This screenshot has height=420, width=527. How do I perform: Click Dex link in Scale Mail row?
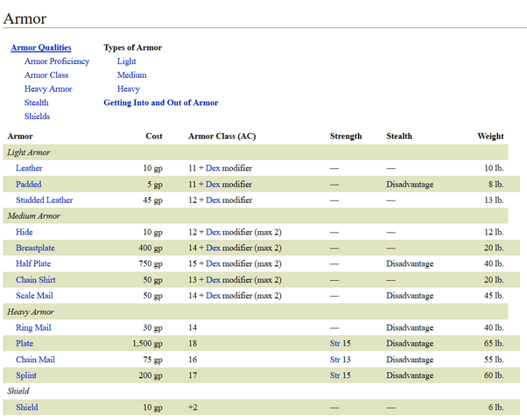coord(213,296)
